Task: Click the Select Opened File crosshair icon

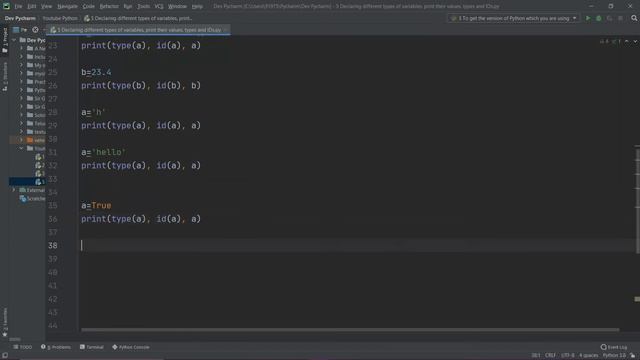Action: point(36,30)
